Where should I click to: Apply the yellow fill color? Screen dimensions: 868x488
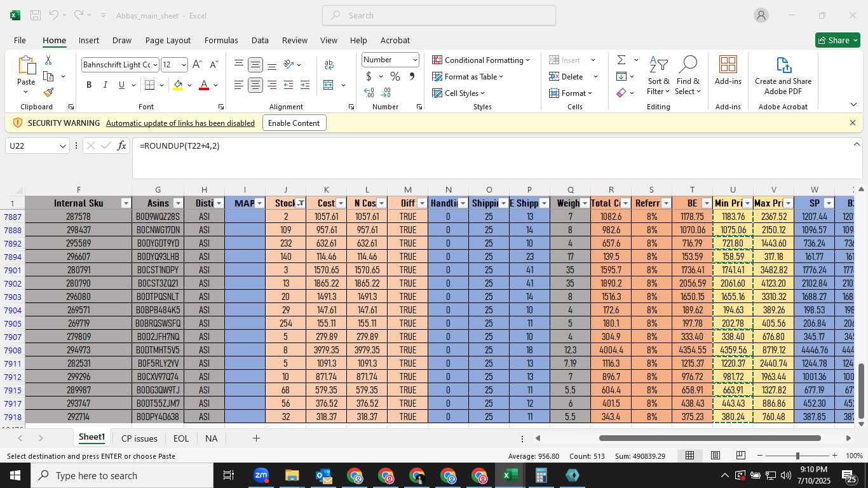[x=178, y=85]
